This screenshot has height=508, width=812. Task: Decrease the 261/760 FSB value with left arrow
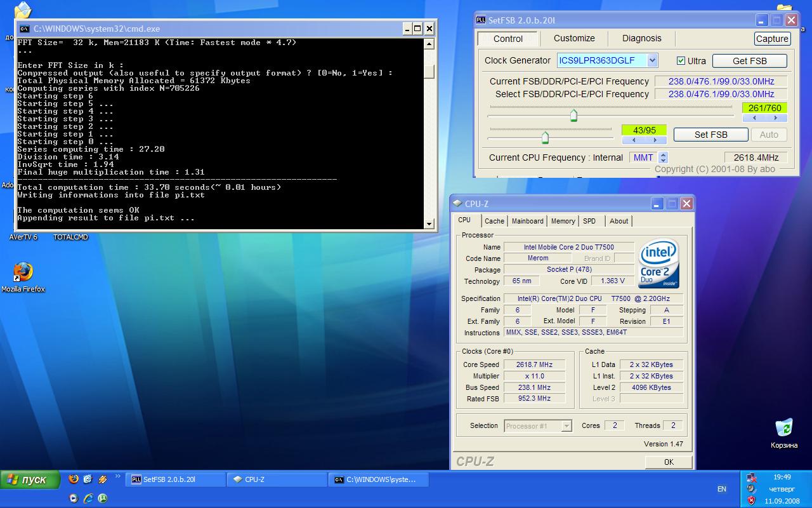pyautogui.click(x=754, y=118)
